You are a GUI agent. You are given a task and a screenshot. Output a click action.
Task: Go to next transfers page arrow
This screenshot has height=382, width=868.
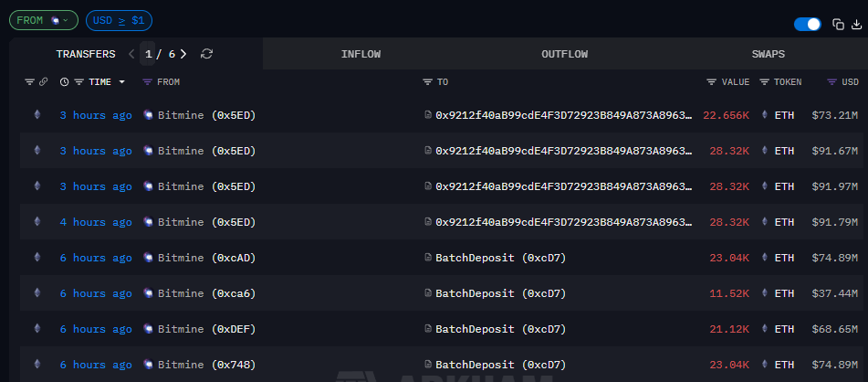(x=183, y=54)
